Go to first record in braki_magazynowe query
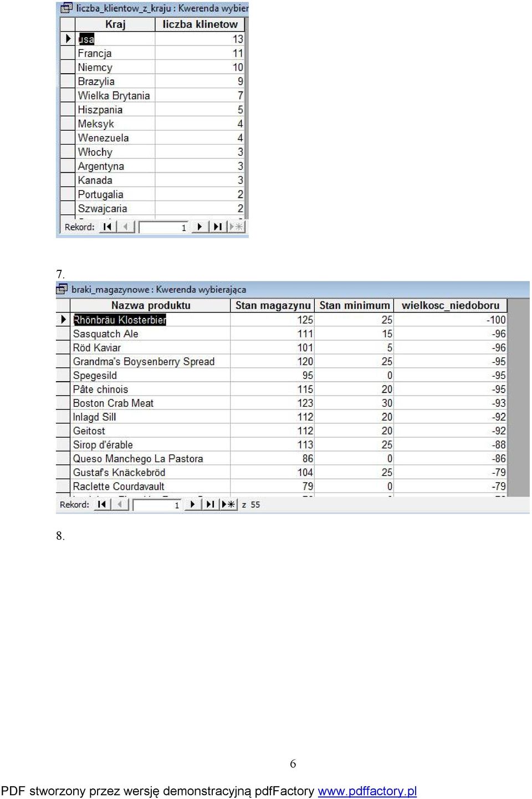Viewport: 532px width, 799px height. 101,504
